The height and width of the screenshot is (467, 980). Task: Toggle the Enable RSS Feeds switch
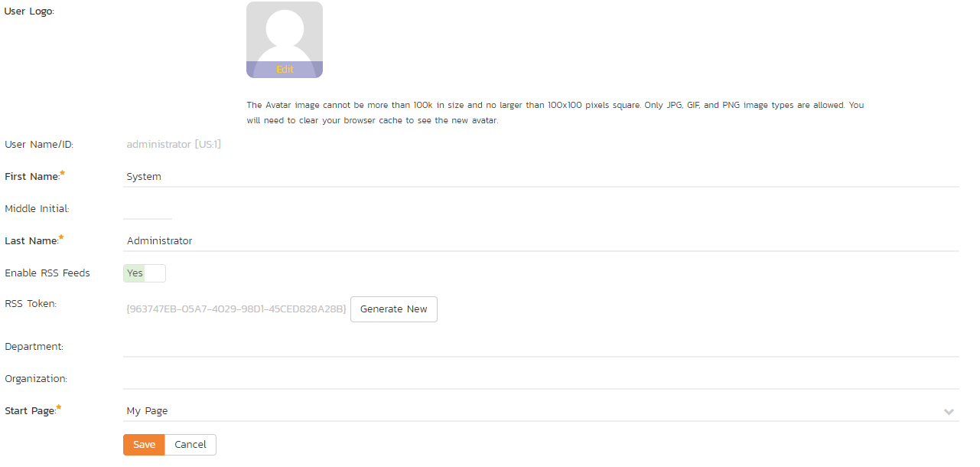click(x=145, y=273)
